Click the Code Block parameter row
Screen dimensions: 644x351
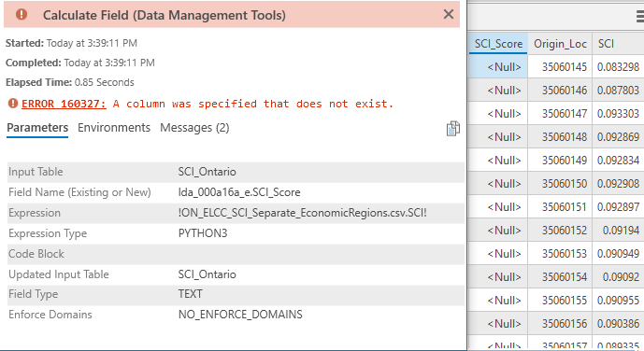point(236,254)
